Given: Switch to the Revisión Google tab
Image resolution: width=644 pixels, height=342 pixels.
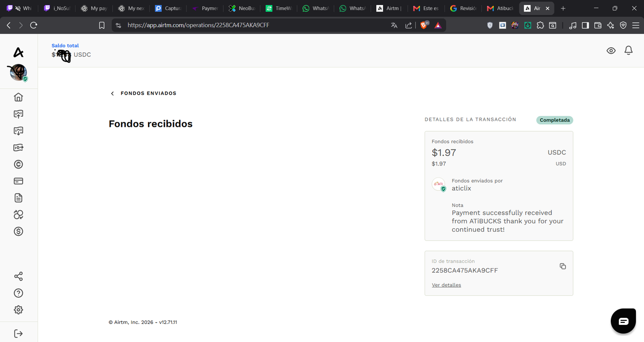Looking at the screenshot, I should tap(464, 9).
